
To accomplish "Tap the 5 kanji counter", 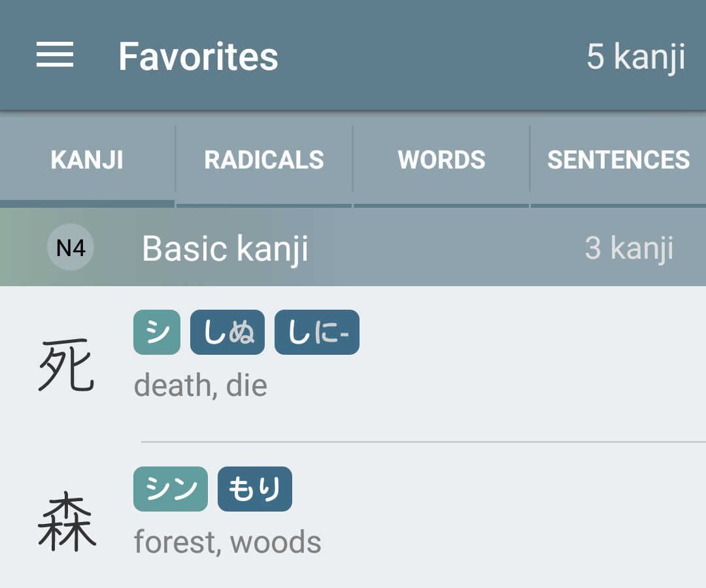I will point(636,57).
